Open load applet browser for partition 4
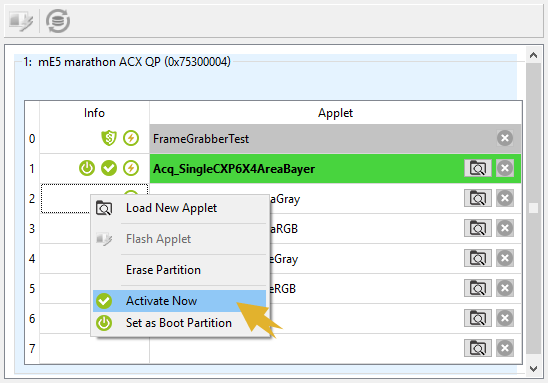548x383 pixels. (x=477, y=259)
